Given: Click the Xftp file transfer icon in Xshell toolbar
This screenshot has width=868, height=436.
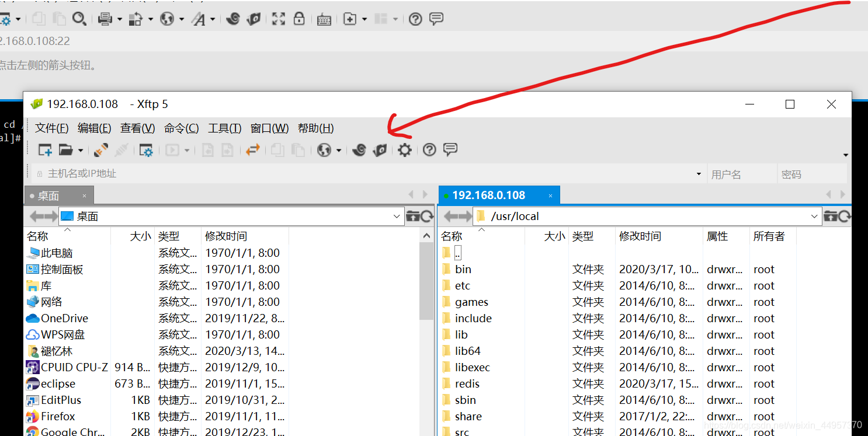Looking at the screenshot, I should pyautogui.click(x=253, y=19).
